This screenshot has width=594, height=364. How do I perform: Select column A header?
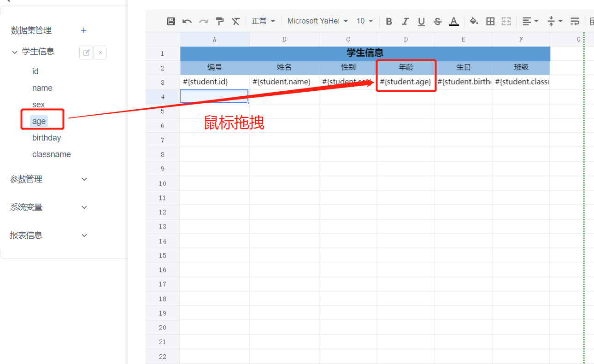(215, 39)
